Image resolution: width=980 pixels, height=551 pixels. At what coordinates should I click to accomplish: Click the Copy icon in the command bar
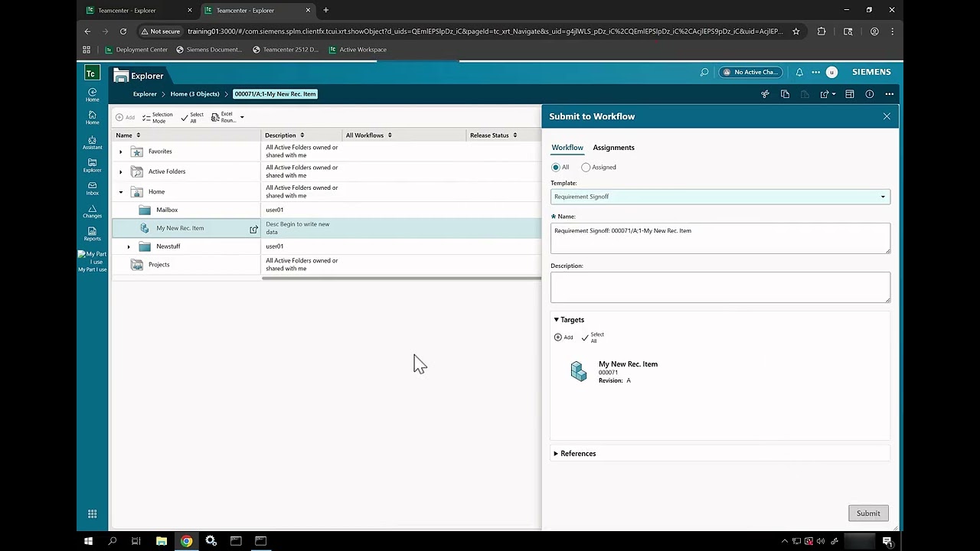point(785,94)
